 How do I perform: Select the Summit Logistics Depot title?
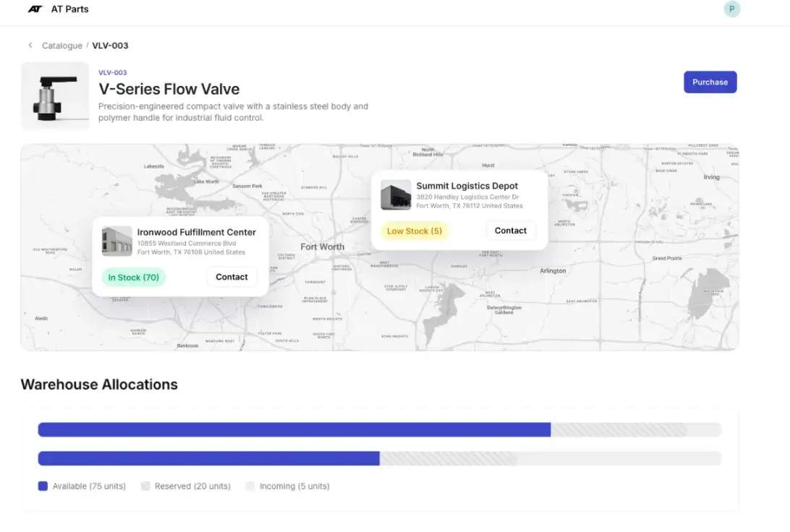pyautogui.click(x=467, y=186)
